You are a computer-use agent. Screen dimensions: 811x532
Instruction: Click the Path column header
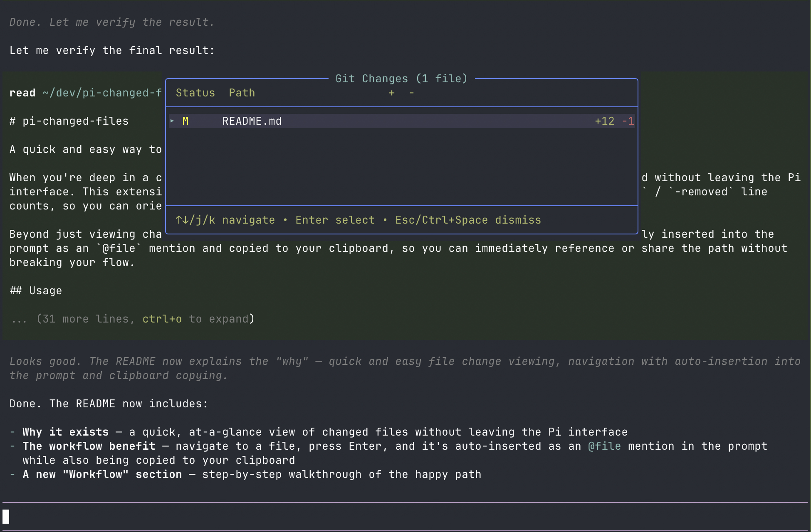tap(242, 93)
